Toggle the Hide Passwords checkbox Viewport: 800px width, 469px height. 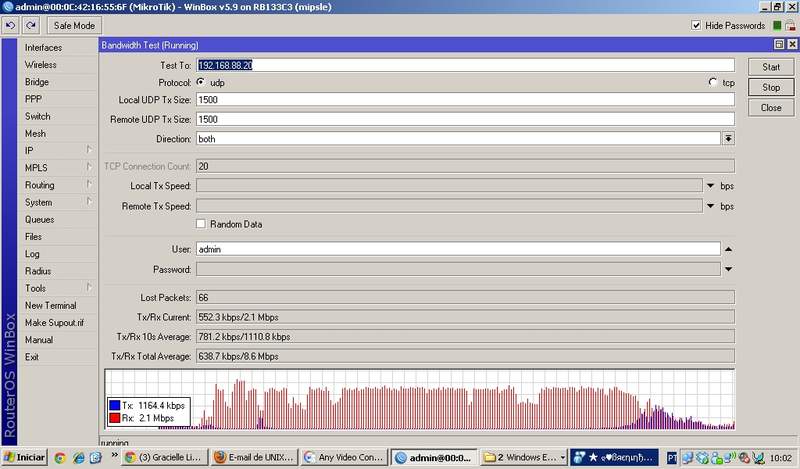click(697, 26)
